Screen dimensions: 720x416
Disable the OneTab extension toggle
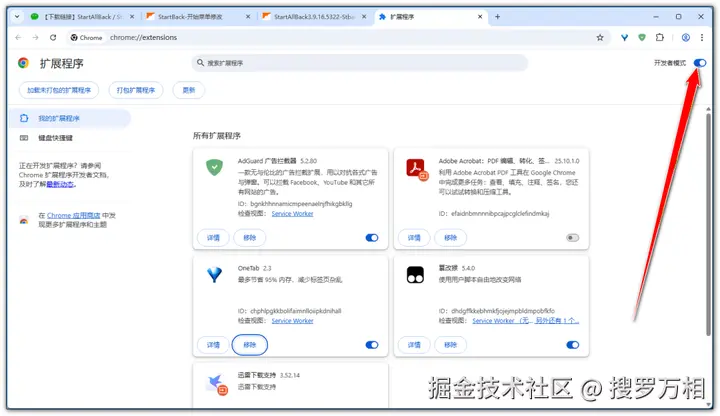[372, 345]
